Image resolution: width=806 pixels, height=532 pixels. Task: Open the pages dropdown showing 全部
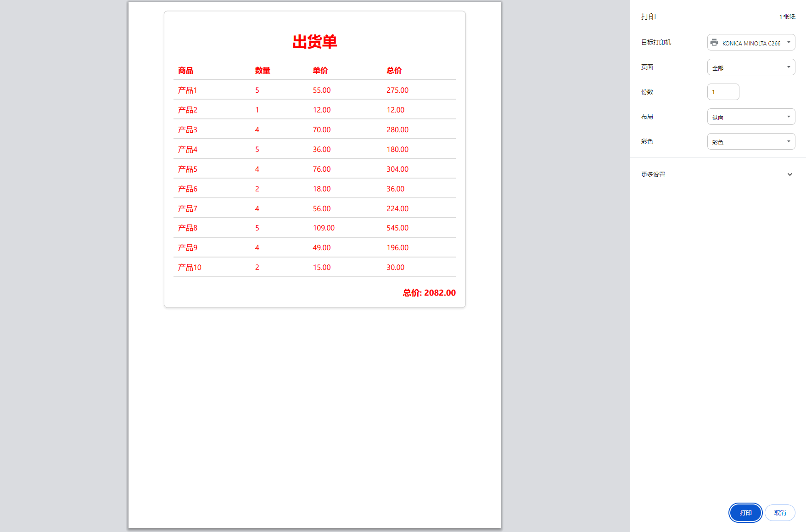pos(751,67)
